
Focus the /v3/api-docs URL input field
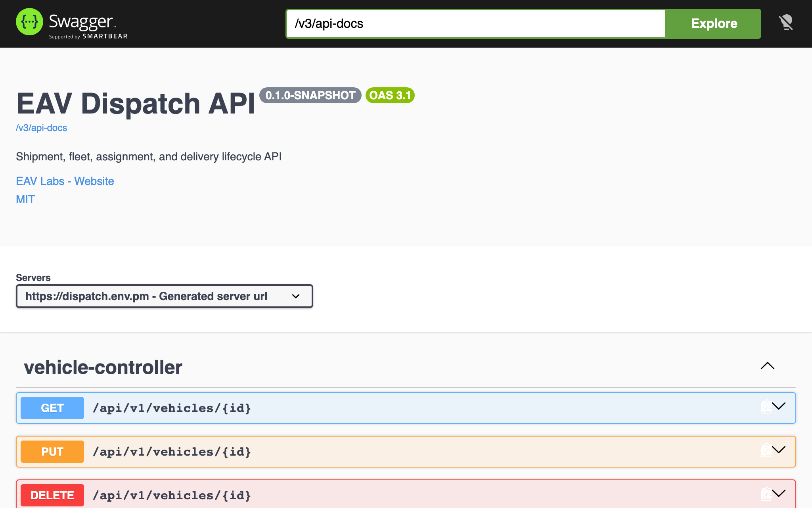pyautogui.click(x=476, y=23)
